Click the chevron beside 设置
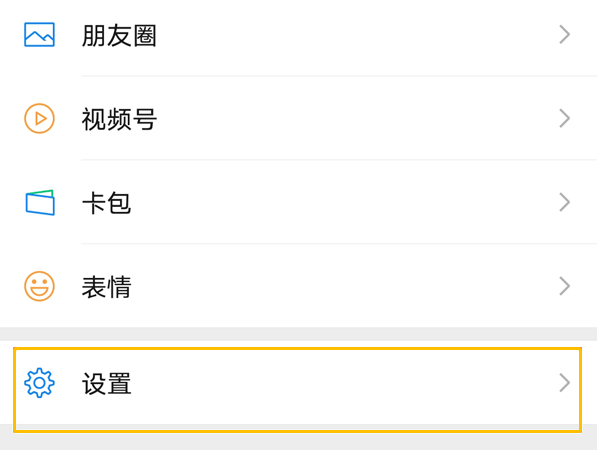Image resolution: width=600 pixels, height=450 pixels. (x=564, y=382)
